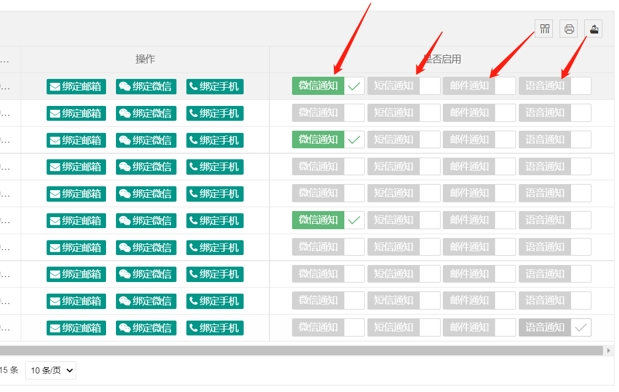Screen dimensions: 619x392
Task: Disable 微信通知 in the third row
Action: point(328,139)
